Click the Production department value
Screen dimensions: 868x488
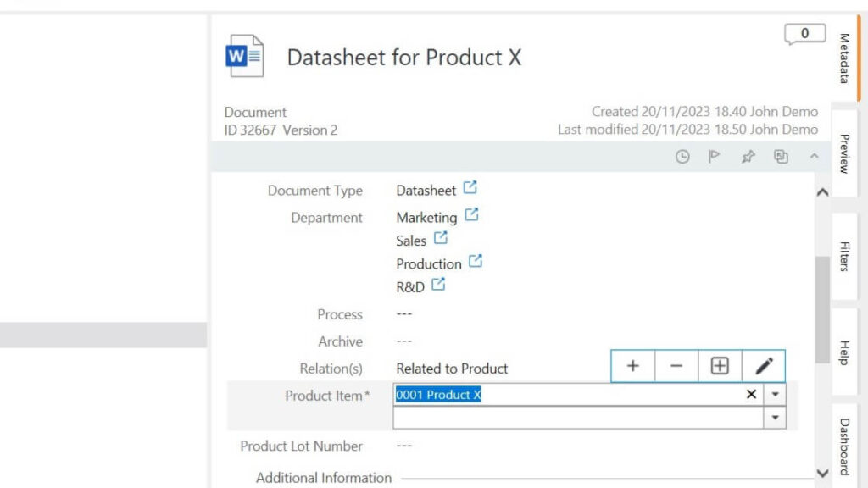pyautogui.click(x=429, y=264)
